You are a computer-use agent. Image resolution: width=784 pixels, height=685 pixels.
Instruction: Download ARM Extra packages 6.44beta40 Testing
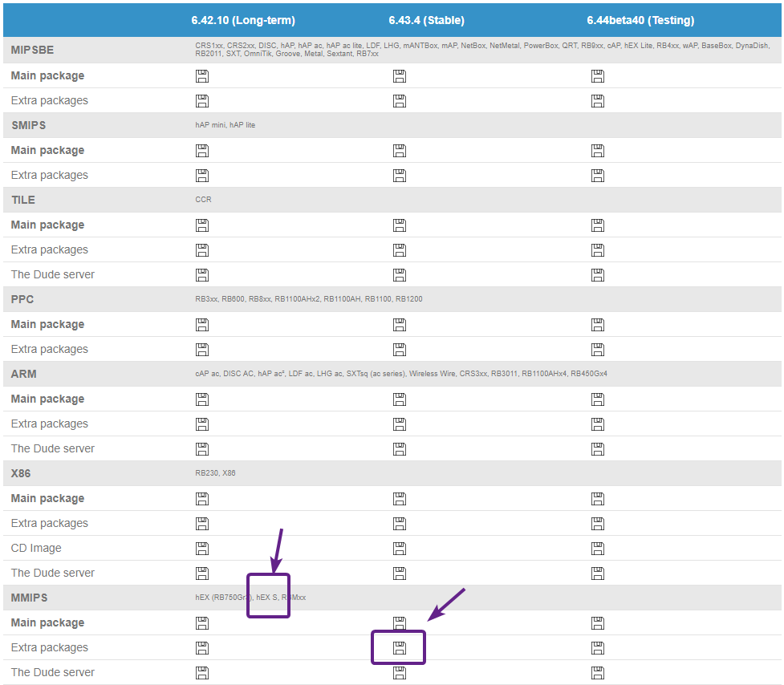(598, 424)
